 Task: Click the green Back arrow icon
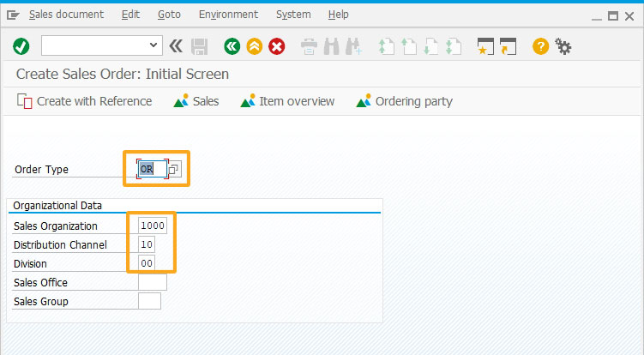pos(232,46)
